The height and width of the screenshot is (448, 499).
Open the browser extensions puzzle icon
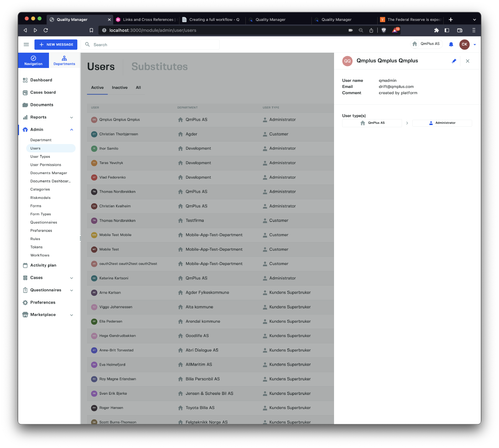(436, 30)
